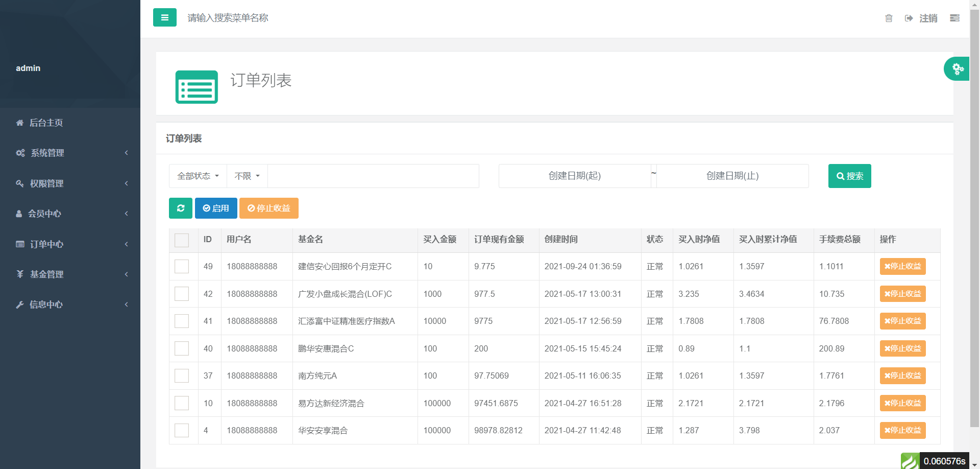The image size is (980, 469).
Task: Open the 全部状态 status dropdown
Action: click(x=198, y=176)
